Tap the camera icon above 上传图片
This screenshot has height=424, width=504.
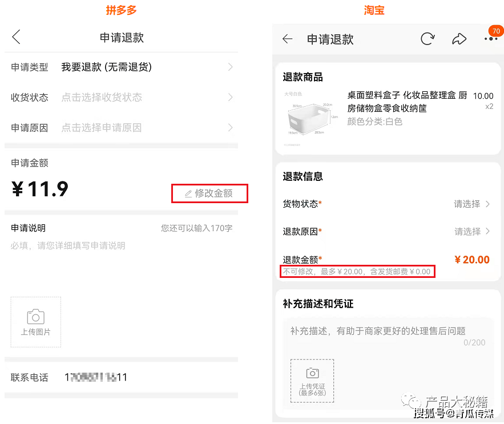coord(36,317)
